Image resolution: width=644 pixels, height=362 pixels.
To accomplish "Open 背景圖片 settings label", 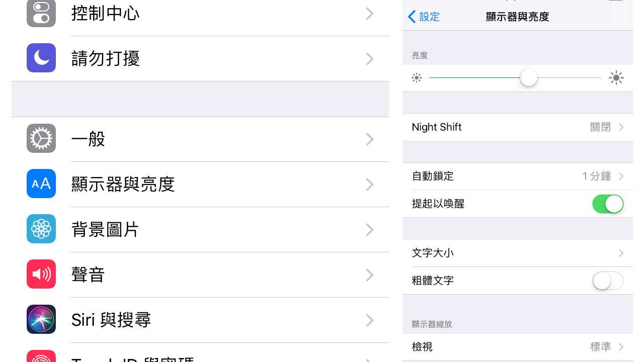I will tap(105, 229).
